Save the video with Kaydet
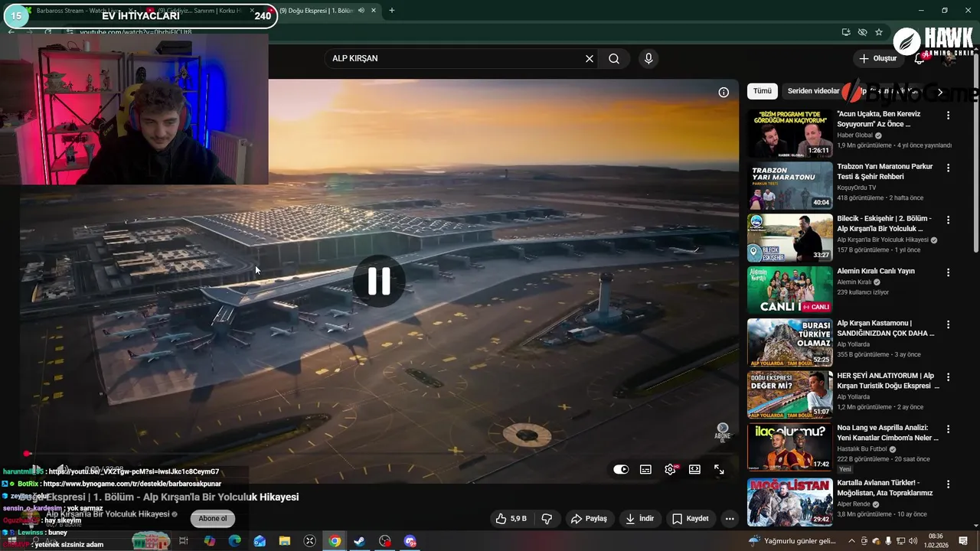980x551 pixels. pos(691,519)
